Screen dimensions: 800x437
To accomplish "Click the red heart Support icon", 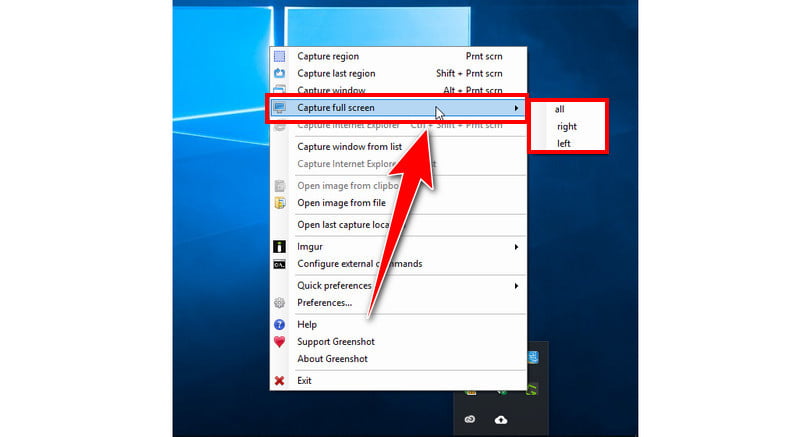I will pos(280,342).
